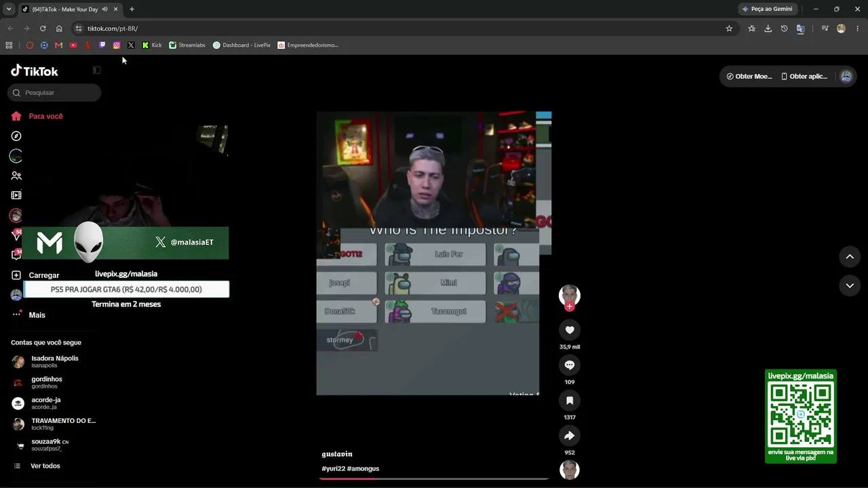The width and height of the screenshot is (868, 488).
Task: Open the Explore compass icon in sidebar
Action: click(x=16, y=136)
